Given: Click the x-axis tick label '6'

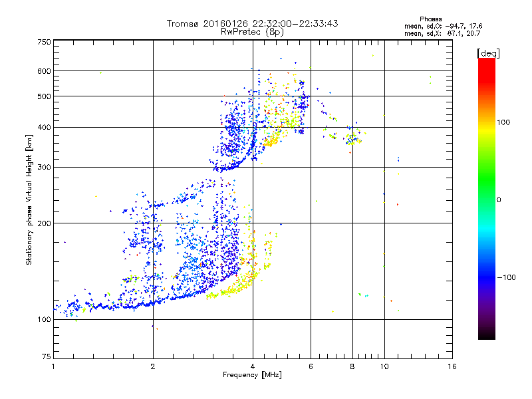Looking at the screenshot, I should 311,366.
